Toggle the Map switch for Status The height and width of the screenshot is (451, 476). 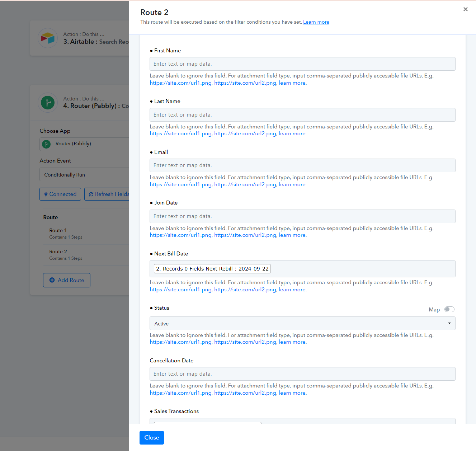(449, 309)
